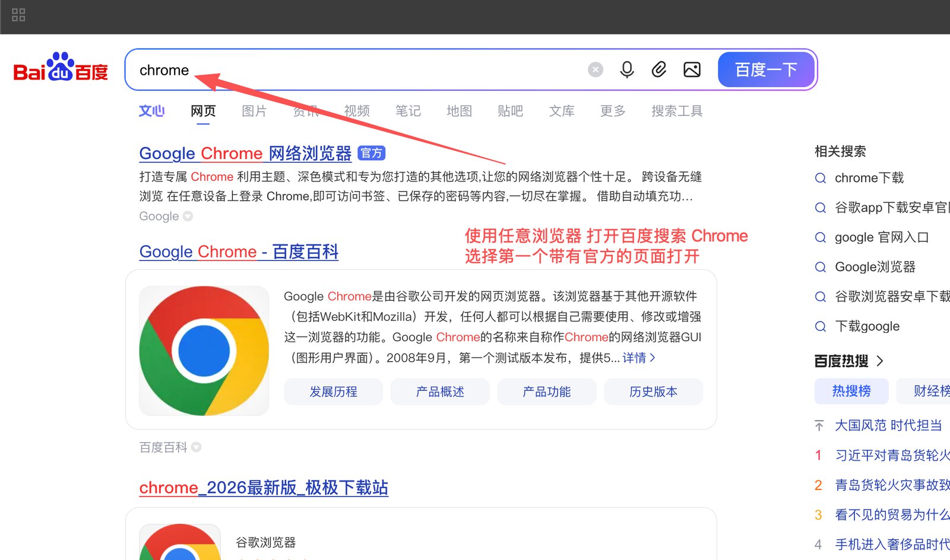This screenshot has width=950, height=560.
Task: Open 百度热搜 heading arrow
Action: [880, 361]
